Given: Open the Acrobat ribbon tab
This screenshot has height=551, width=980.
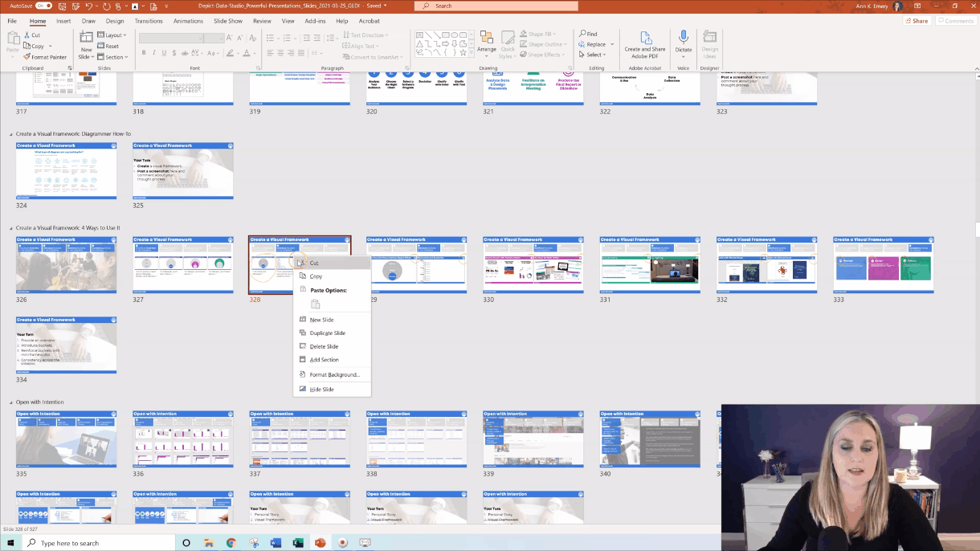Looking at the screenshot, I should 370,21.
